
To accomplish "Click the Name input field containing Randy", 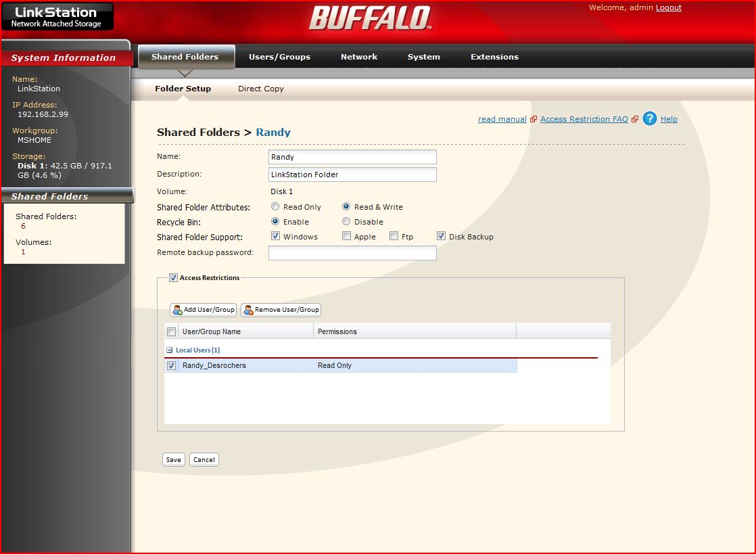I will [352, 157].
